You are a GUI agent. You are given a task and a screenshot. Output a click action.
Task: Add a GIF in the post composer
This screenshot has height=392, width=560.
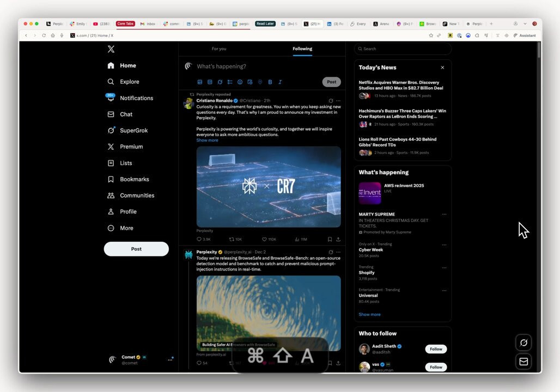[x=210, y=82]
